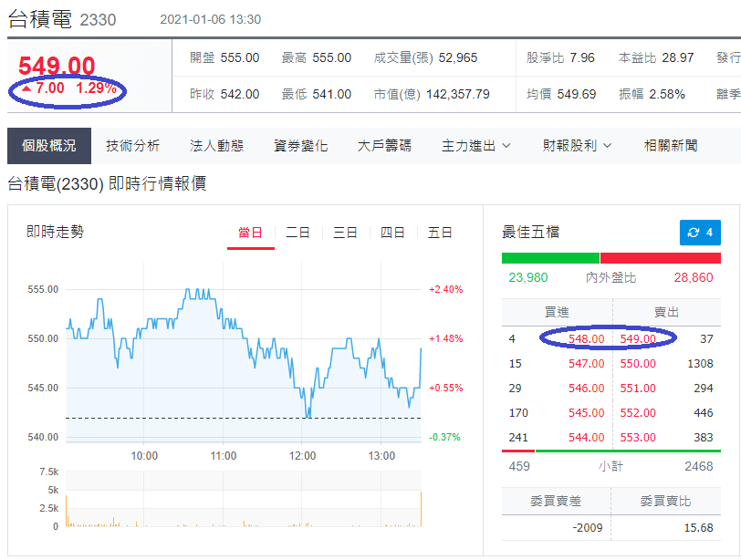Click the refresh button showing 4
The width and height of the screenshot is (741, 560).
[x=700, y=233]
